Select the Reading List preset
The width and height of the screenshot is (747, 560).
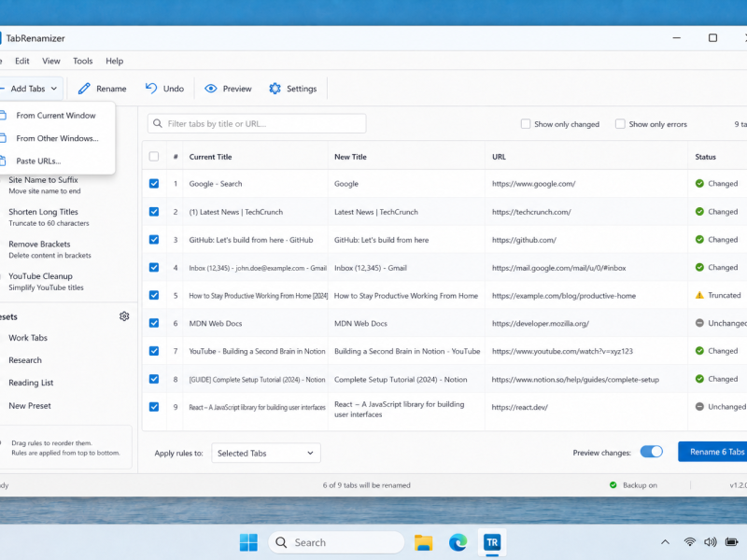pyautogui.click(x=31, y=383)
